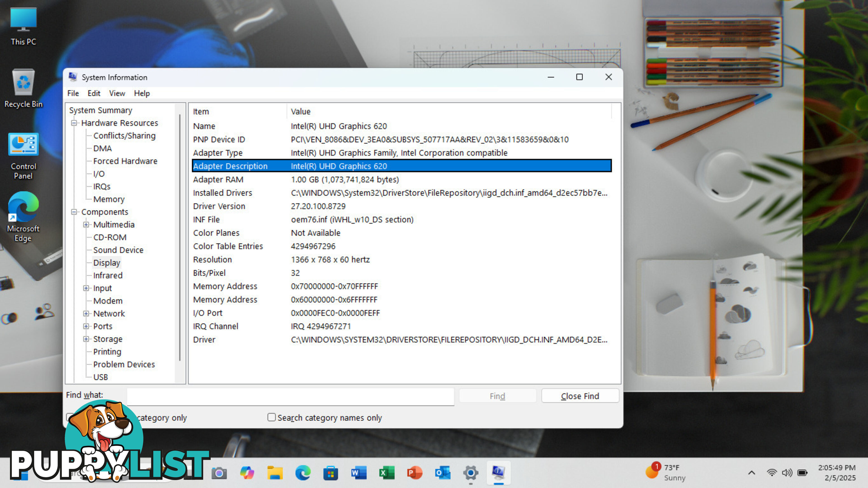This screenshot has width=868, height=488.
Task: Launch Microsoft Edge from the desktop
Action: coord(23,217)
